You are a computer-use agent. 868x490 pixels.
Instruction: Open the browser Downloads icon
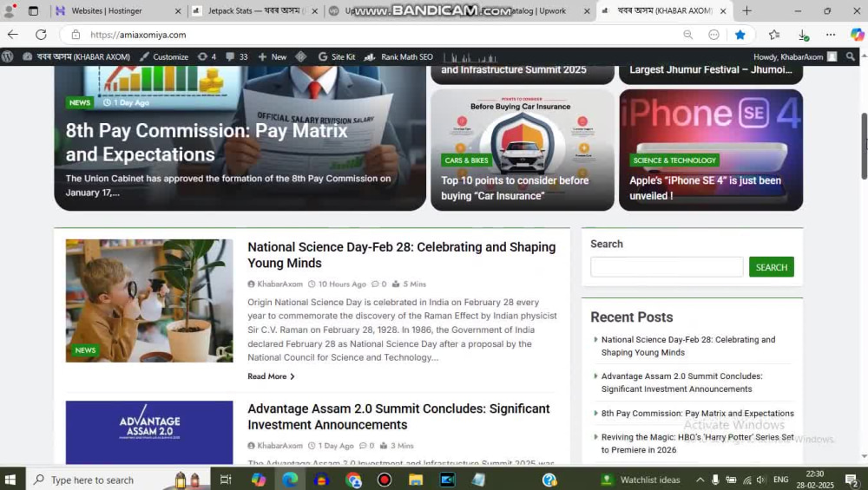pyautogui.click(x=803, y=35)
